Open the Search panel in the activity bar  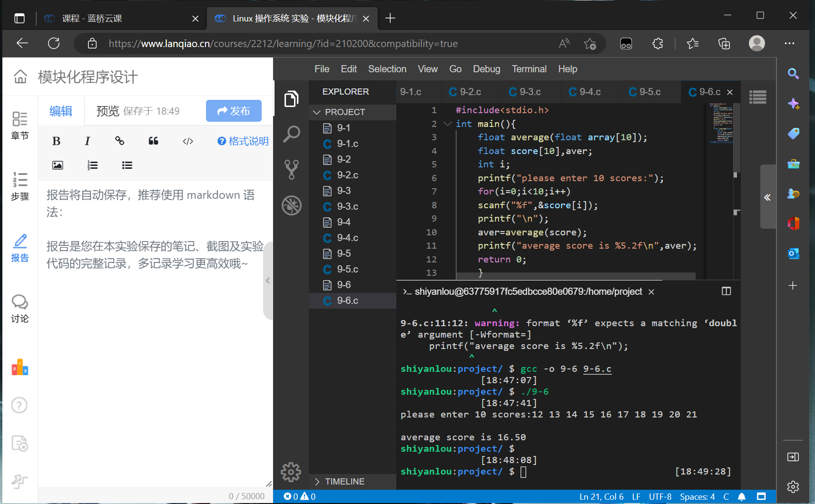291,135
